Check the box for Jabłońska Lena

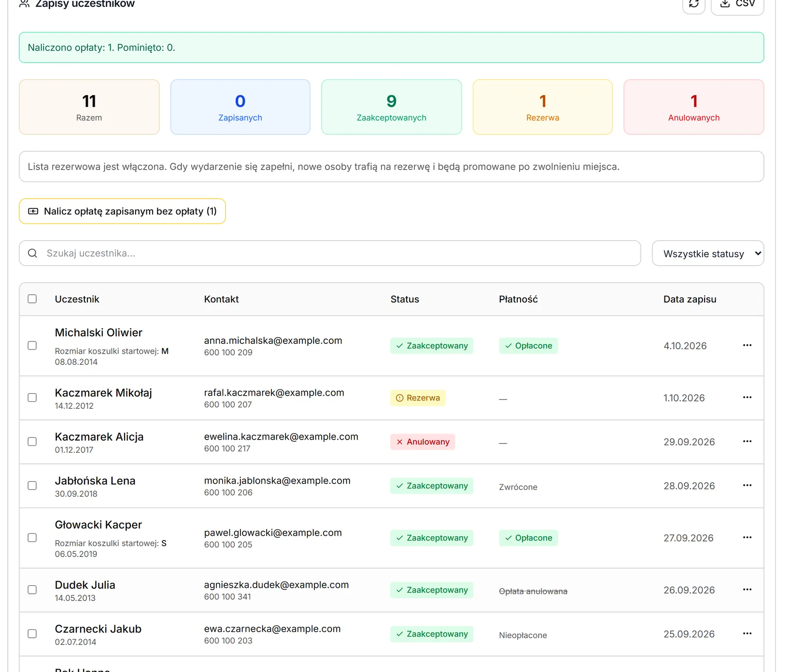tap(32, 486)
